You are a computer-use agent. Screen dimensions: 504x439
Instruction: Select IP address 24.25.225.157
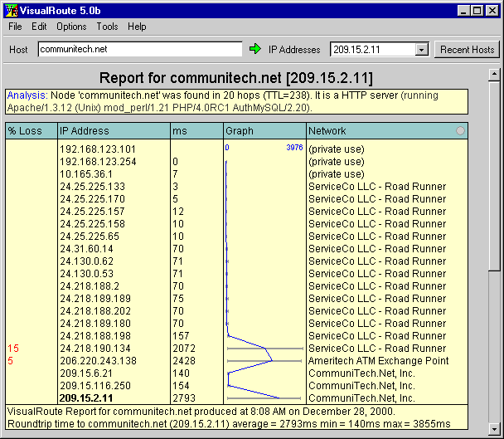(92, 212)
